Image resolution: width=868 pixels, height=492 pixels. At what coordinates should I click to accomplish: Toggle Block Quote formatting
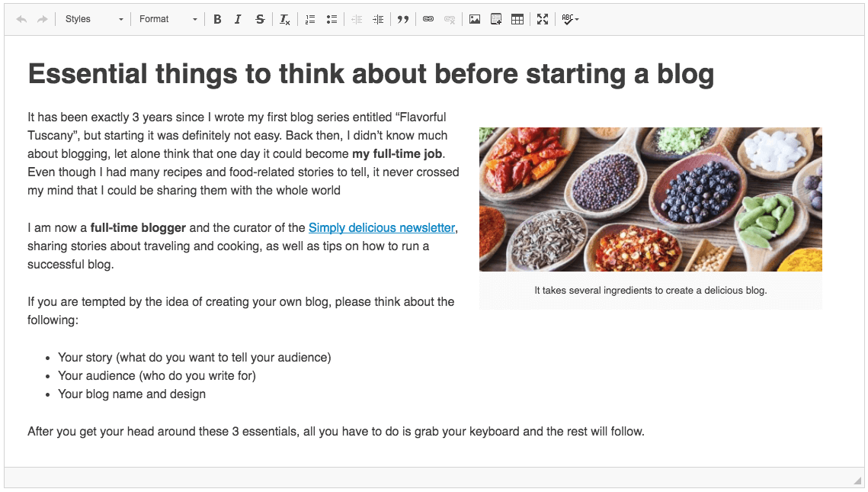(x=403, y=19)
